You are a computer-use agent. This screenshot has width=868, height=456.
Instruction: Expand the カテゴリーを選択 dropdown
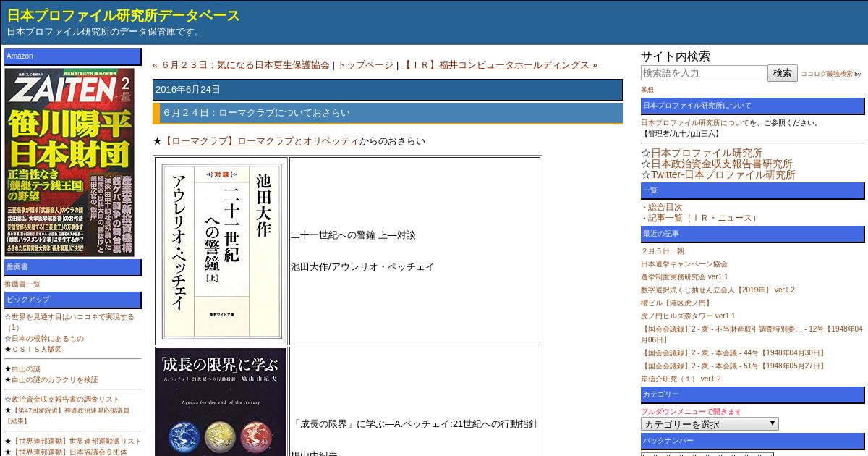click(710, 424)
